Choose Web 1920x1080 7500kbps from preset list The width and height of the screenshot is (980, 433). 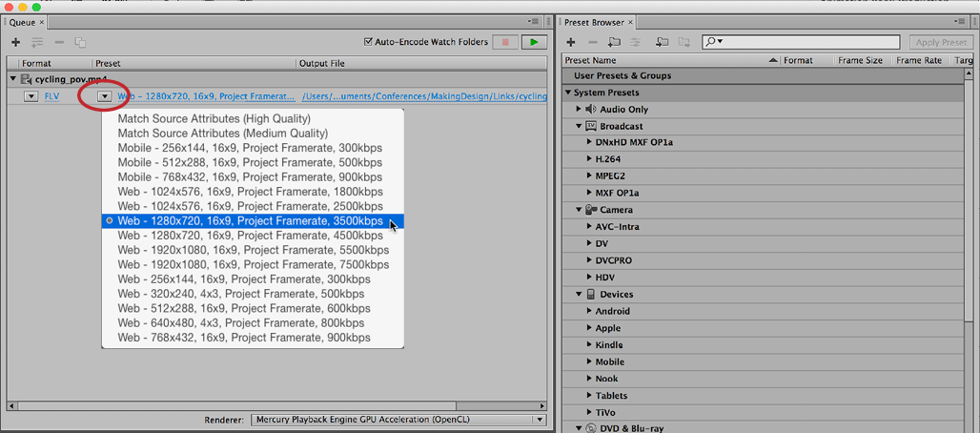point(253,264)
